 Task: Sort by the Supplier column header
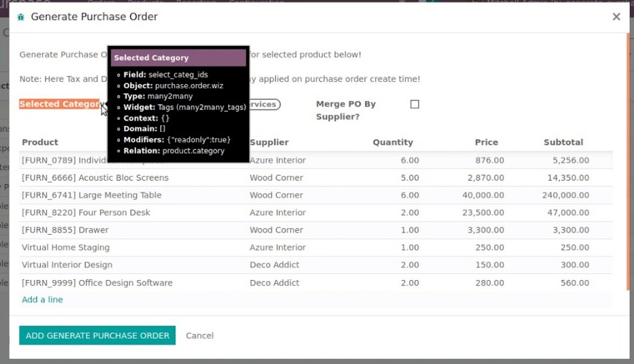[269, 142]
